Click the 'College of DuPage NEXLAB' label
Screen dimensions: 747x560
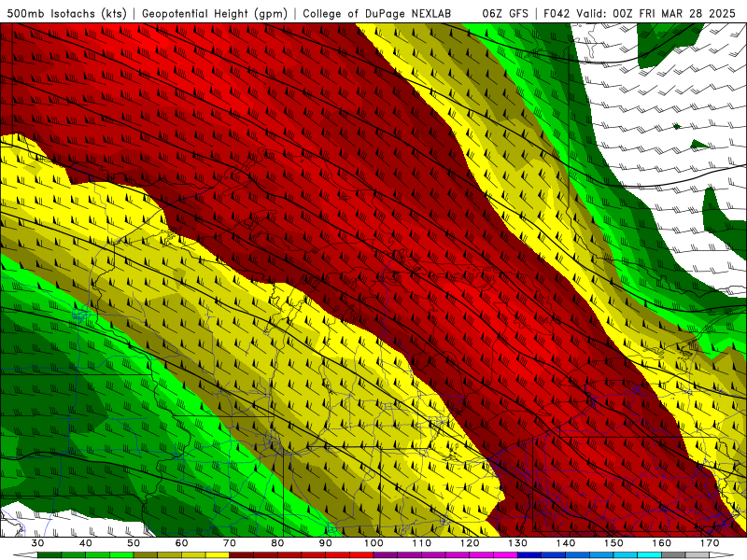point(377,13)
